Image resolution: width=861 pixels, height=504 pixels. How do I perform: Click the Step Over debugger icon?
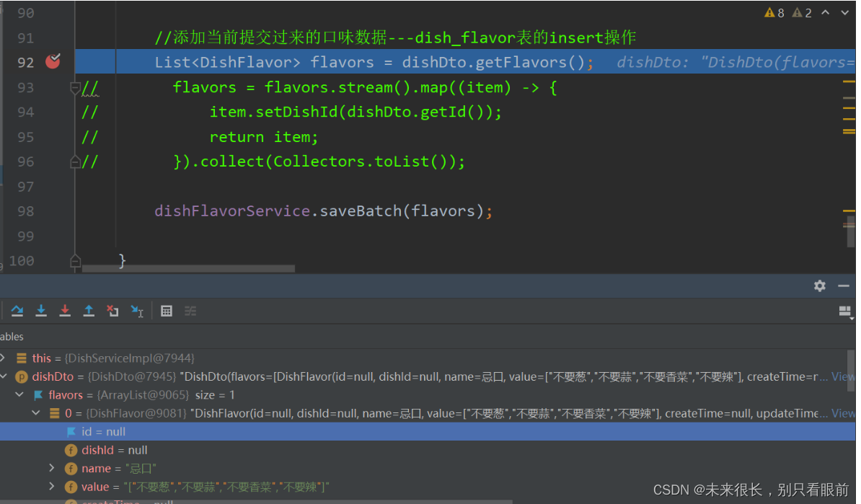click(x=17, y=311)
